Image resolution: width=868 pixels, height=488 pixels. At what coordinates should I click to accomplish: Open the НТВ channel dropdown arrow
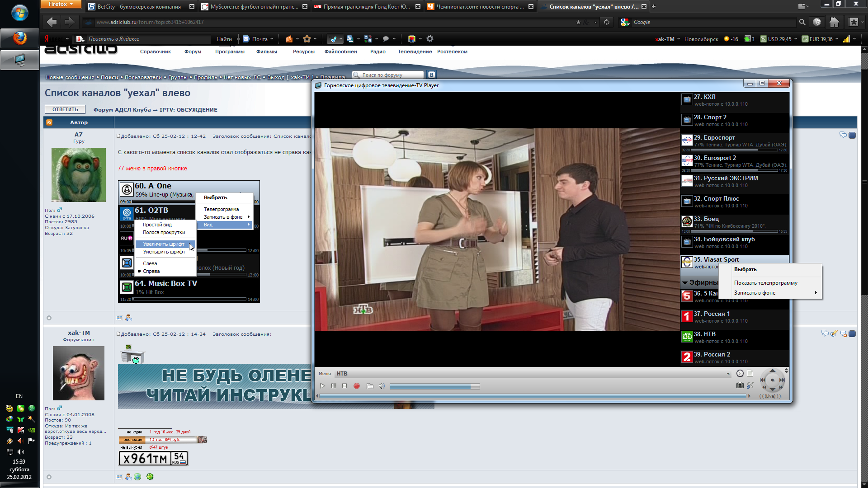point(728,374)
